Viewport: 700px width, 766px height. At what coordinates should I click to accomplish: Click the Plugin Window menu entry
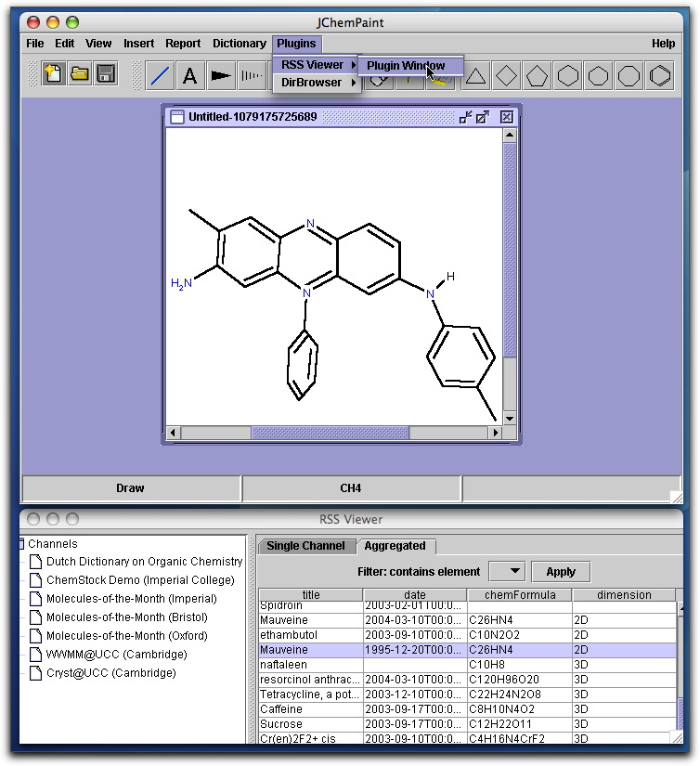pyautogui.click(x=406, y=65)
